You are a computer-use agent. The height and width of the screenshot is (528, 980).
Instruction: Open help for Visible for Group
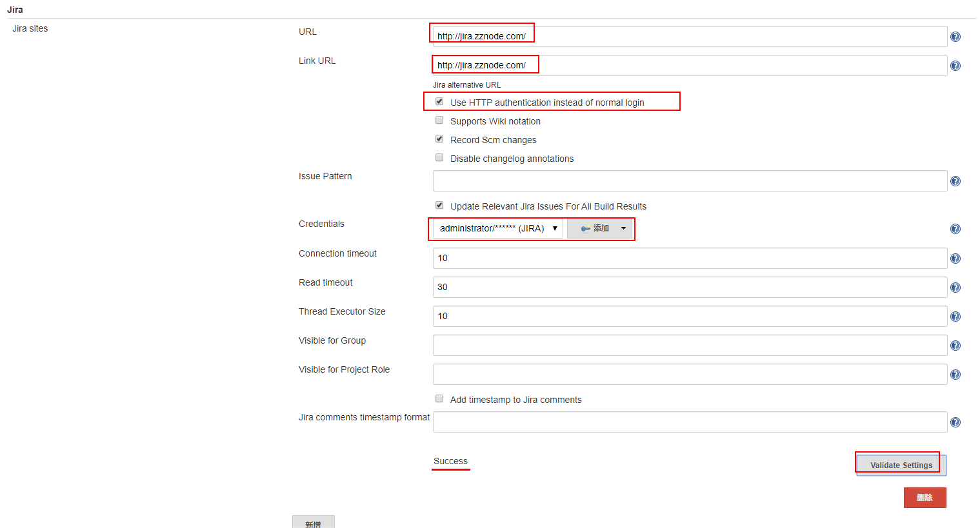point(955,346)
